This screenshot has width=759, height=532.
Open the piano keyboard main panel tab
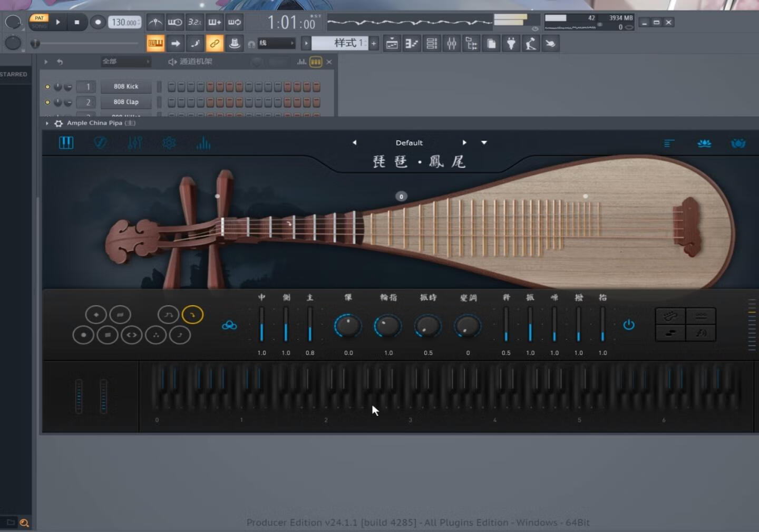coord(66,143)
